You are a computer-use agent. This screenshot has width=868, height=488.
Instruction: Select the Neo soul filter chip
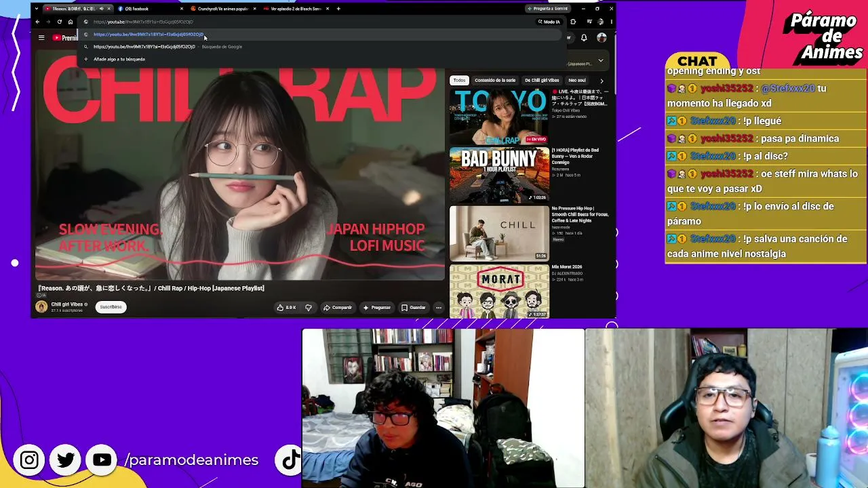coord(577,80)
